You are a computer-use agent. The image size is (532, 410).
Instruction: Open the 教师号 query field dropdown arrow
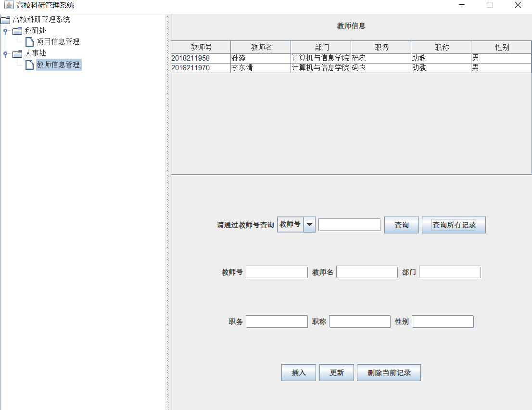point(309,224)
